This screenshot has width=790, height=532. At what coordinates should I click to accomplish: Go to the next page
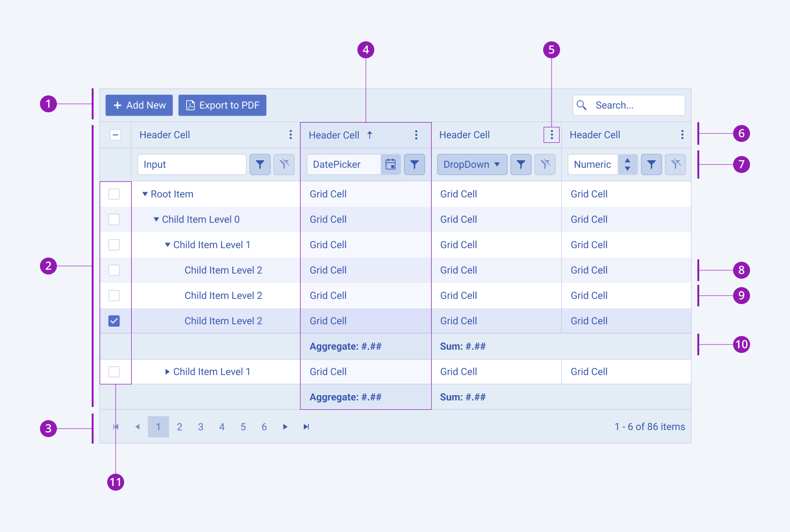coord(285,427)
